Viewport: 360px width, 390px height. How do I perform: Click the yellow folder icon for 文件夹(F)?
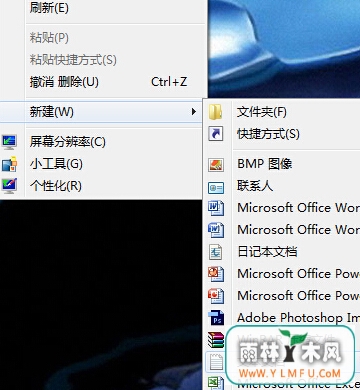(215, 112)
